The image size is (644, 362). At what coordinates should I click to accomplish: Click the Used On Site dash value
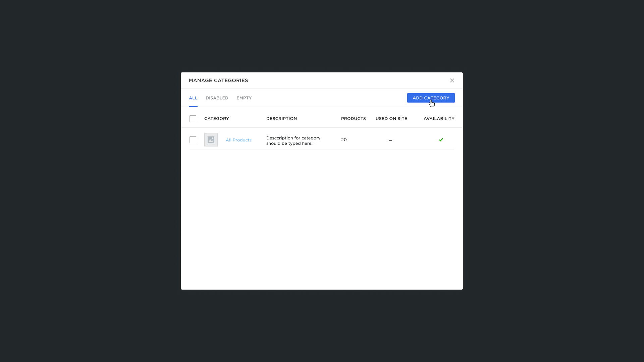(390, 140)
